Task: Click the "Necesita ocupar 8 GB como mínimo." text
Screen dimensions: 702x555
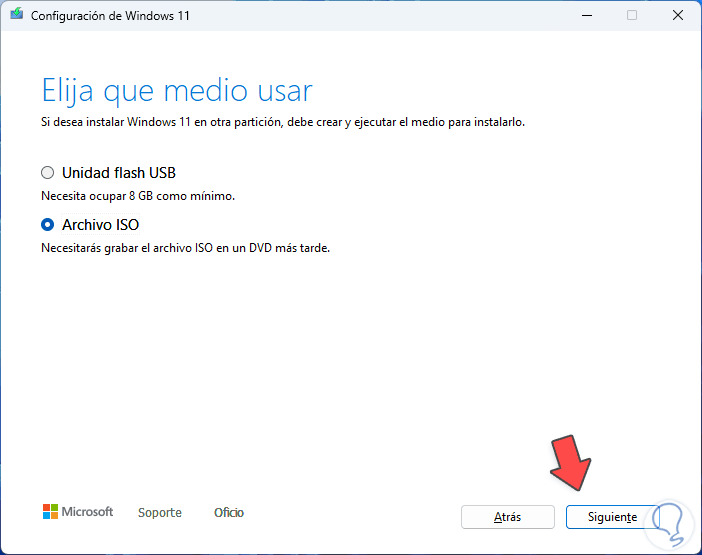Action: [x=138, y=196]
